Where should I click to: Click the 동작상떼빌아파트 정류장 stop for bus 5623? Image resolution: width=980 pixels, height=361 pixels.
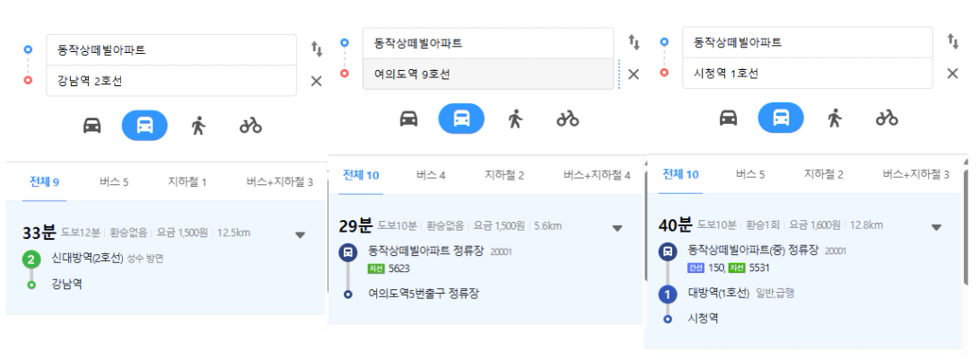[x=425, y=251]
